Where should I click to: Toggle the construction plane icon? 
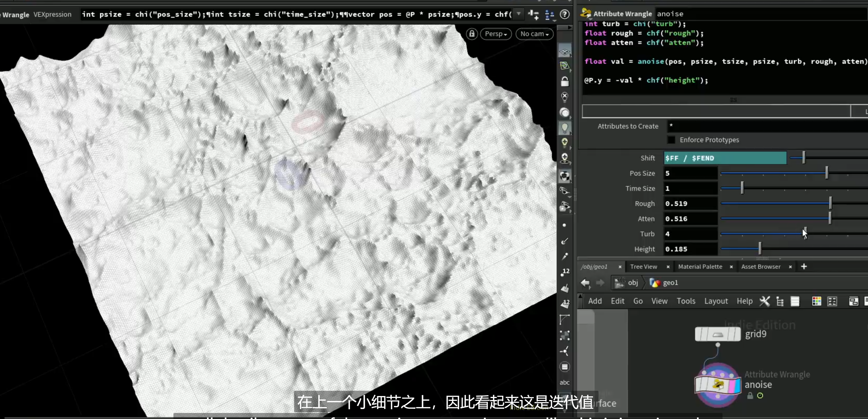(565, 66)
